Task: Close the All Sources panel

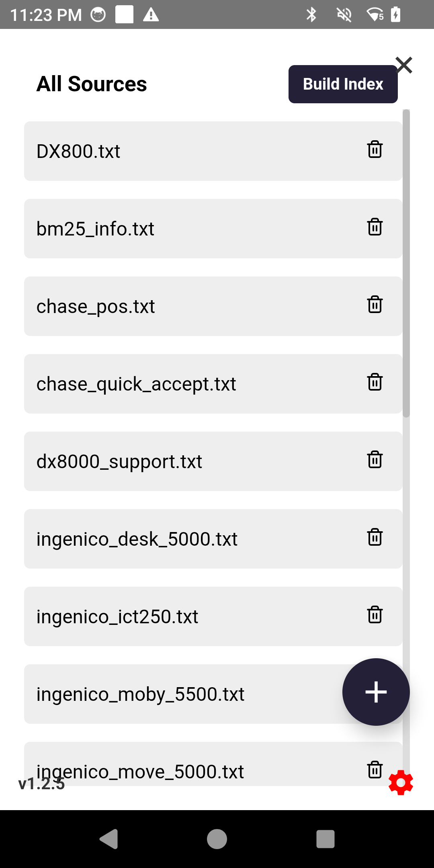Action: point(403,65)
